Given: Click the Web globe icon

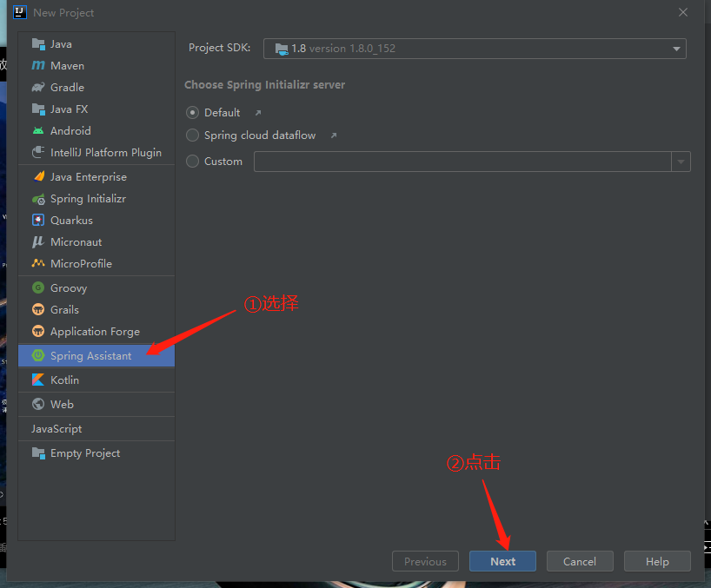Looking at the screenshot, I should pyautogui.click(x=38, y=404).
